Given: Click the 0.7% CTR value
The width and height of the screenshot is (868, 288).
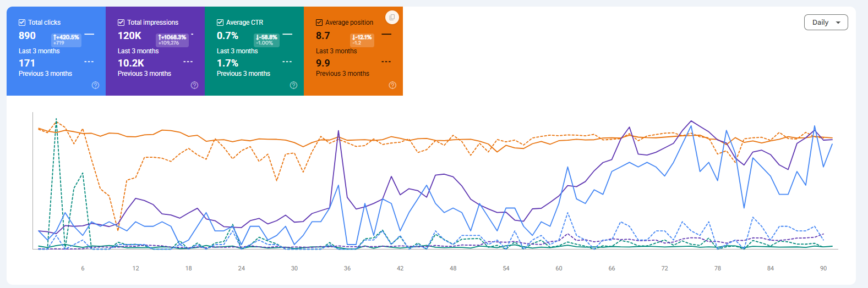Looking at the screenshot, I should (227, 36).
